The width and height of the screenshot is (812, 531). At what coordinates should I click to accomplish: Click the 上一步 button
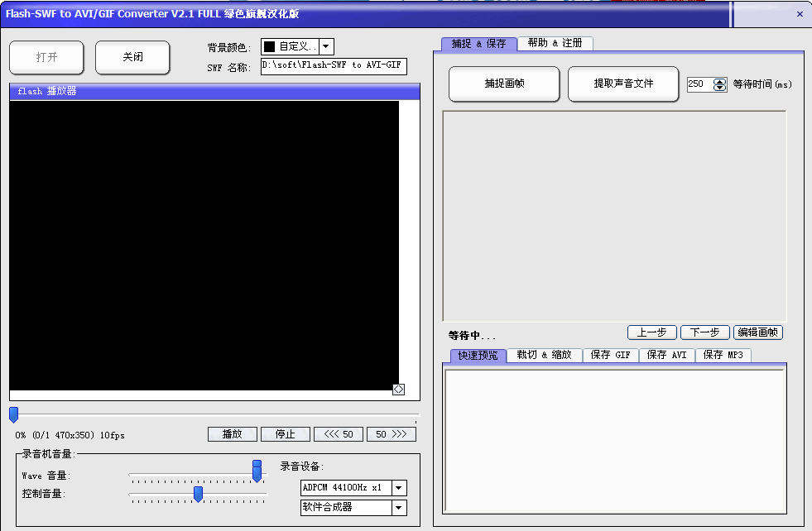tap(652, 332)
